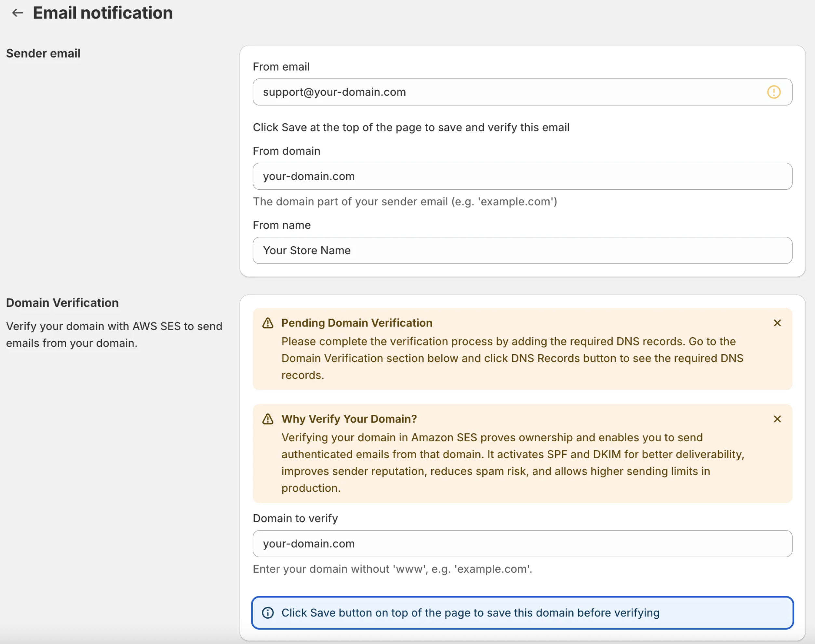Click the Sender email section heading
This screenshot has height=644, width=815.
click(x=43, y=54)
